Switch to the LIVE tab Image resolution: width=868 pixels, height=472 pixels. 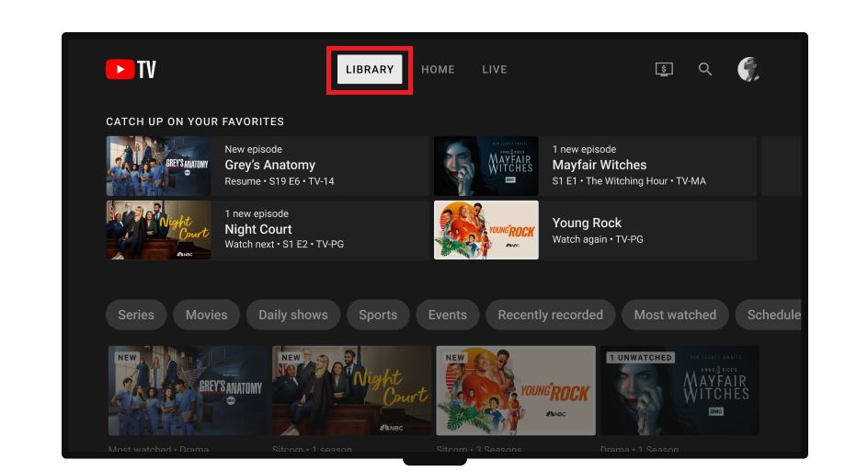[495, 69]
